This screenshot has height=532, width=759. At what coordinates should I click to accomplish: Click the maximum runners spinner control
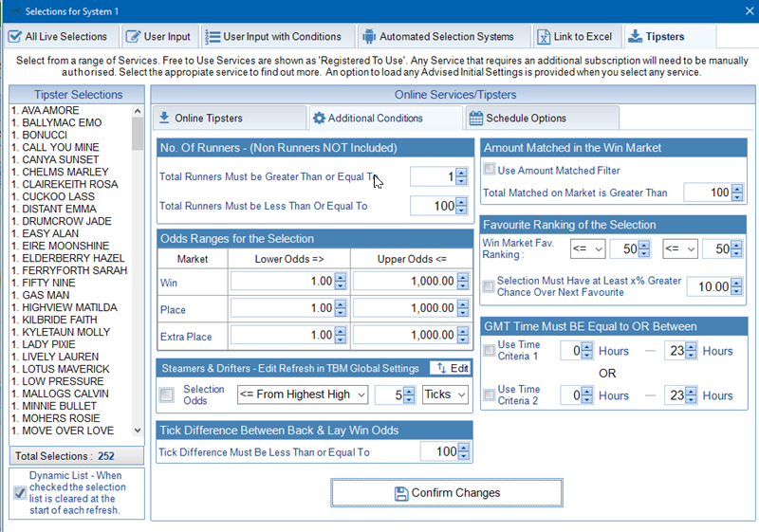[461, 206]
